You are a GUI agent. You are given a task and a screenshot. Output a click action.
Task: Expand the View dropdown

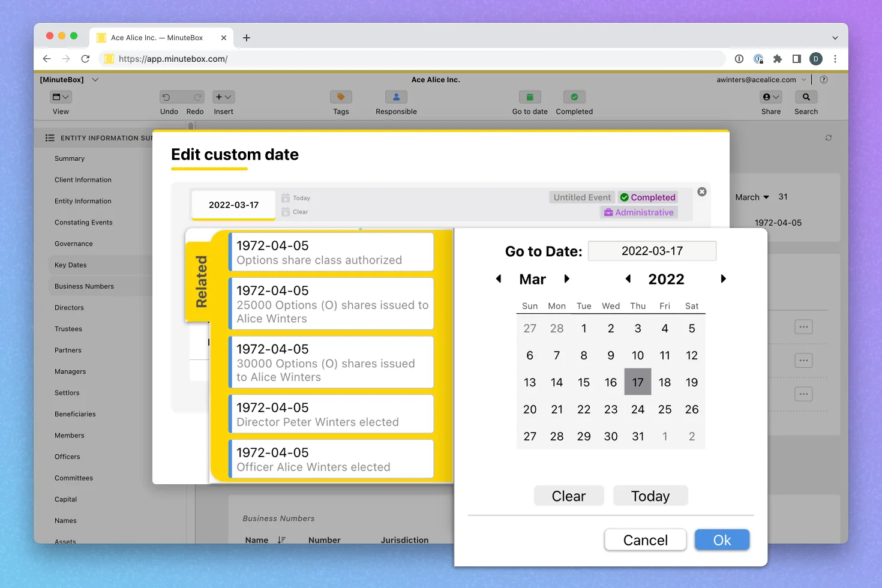coord(61,97)
